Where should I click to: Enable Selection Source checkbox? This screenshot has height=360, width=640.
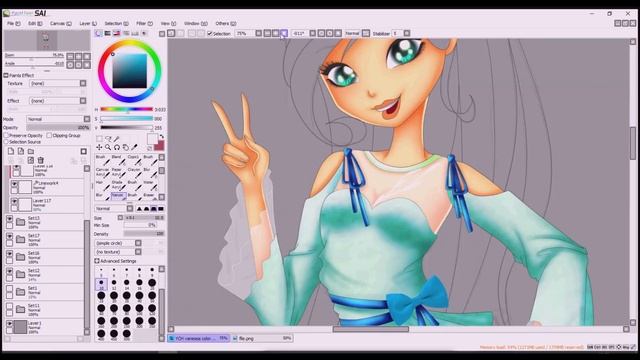coord(6,142)
